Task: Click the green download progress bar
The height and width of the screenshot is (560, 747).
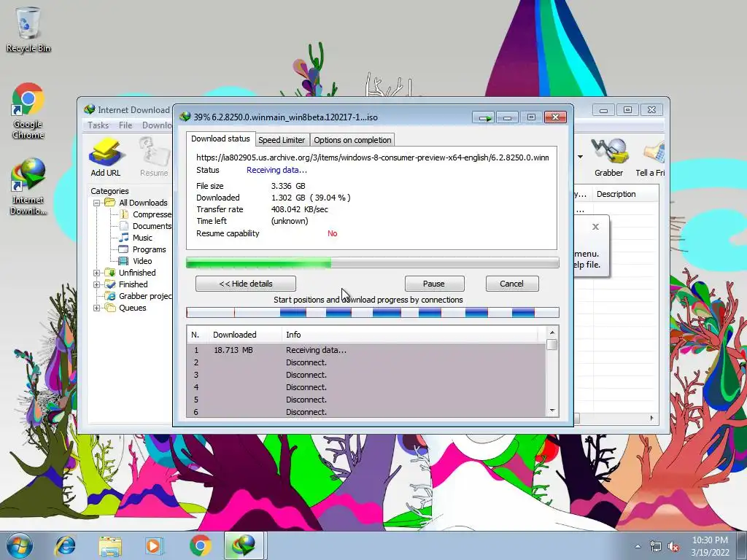Action: (373, 262)
